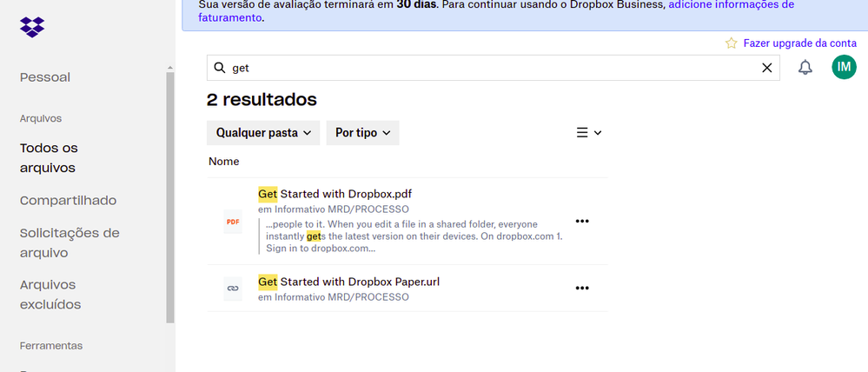Click the PDF file type icon
Viewport: 868px width, 372px height.
(x=233, y=222)
